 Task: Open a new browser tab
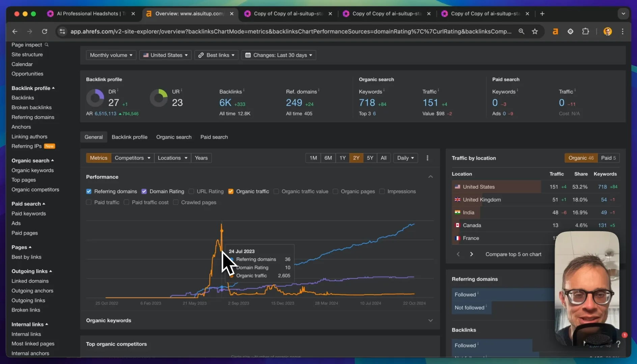pos(542,14)
